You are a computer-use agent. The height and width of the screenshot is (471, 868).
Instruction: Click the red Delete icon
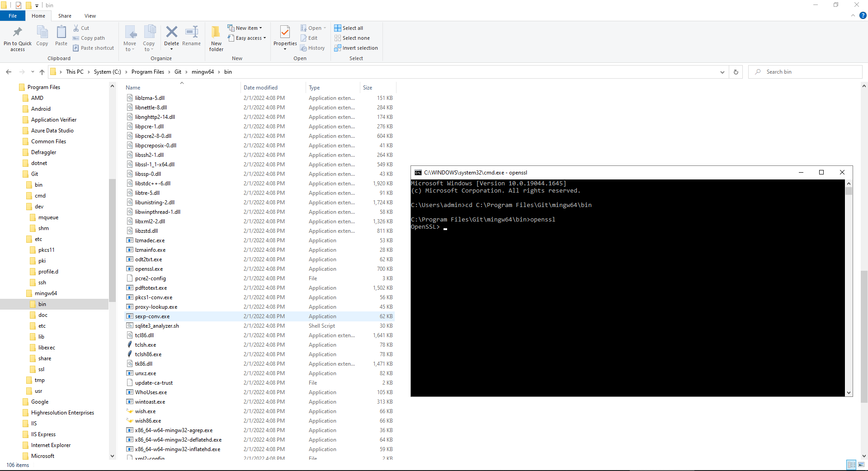(171, 32)
